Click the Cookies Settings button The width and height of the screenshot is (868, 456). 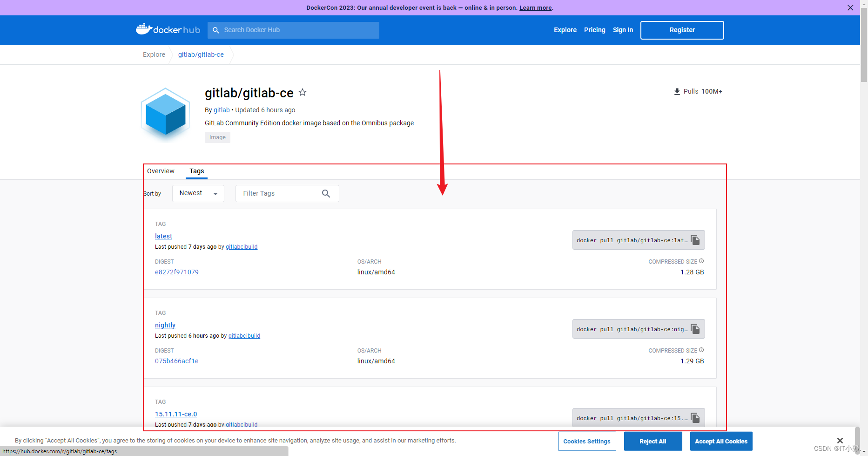(587, 441)
